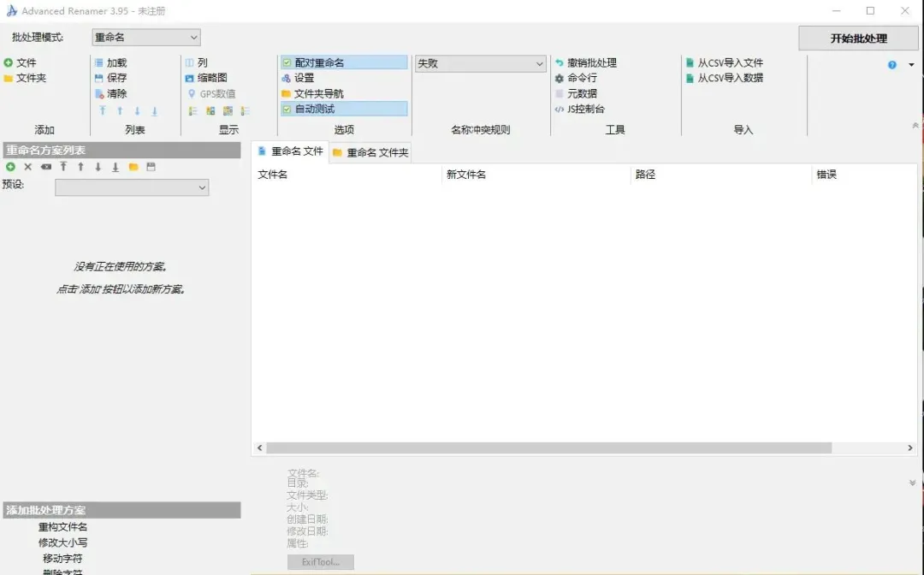Remove the method with the X icon in 重命名方案列表
Viewport: 924px width, 575px height.
pos(27,168)
